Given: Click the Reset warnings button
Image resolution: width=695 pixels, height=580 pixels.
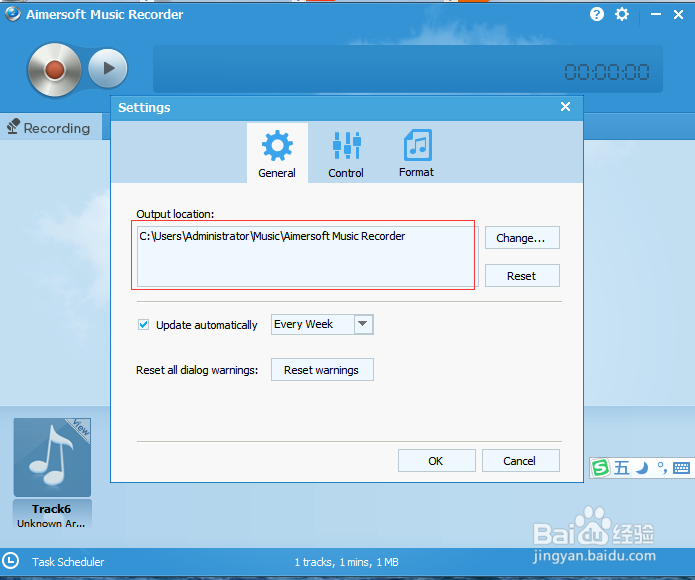Looking at the screenshot, I should [322, 370].
